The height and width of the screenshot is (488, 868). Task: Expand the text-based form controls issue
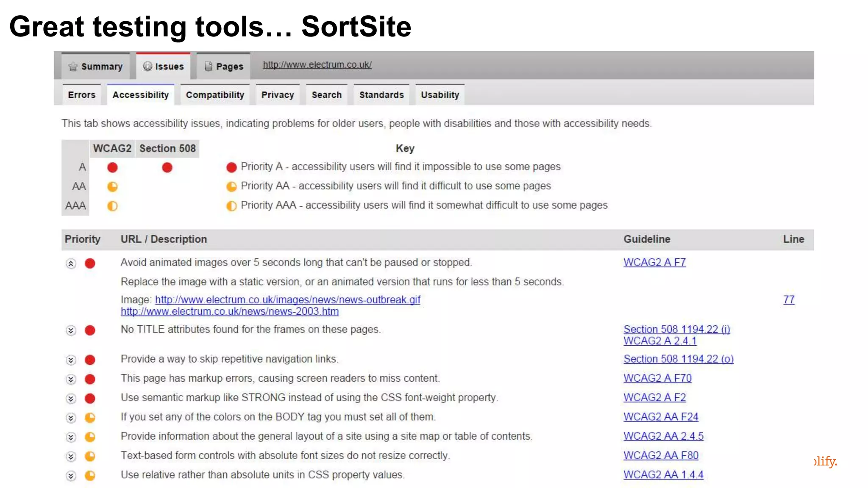coord(71,457)
